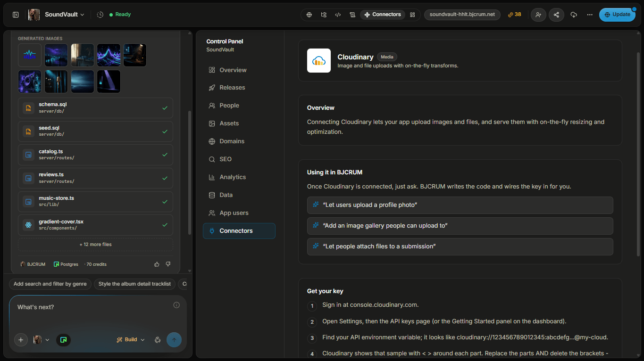Collapse the left sidebar panel icon

16,15
